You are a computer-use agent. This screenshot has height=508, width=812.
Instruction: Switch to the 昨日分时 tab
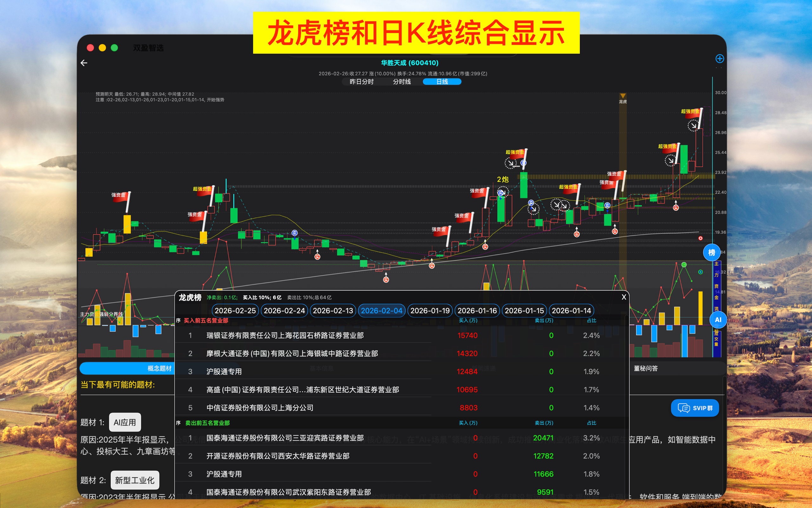pos(361,82)
